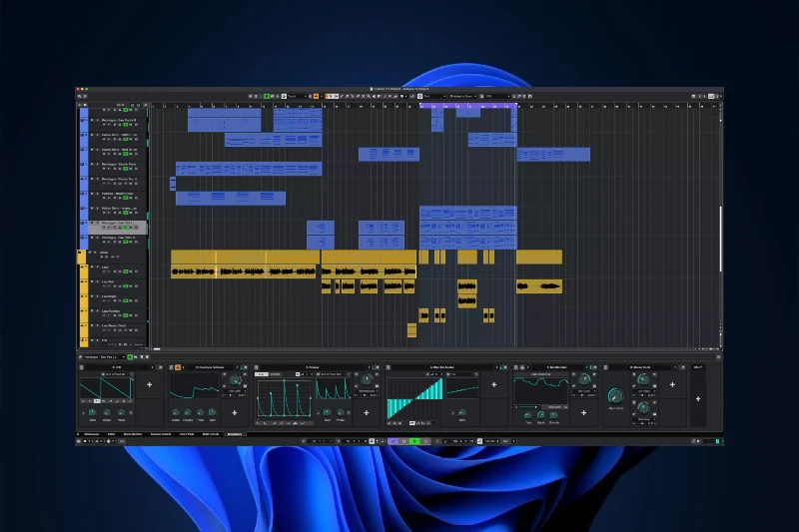Open lower Macro Knob destination dropdown
This screenshot has width=799, height=532.
tap(643, 419)
